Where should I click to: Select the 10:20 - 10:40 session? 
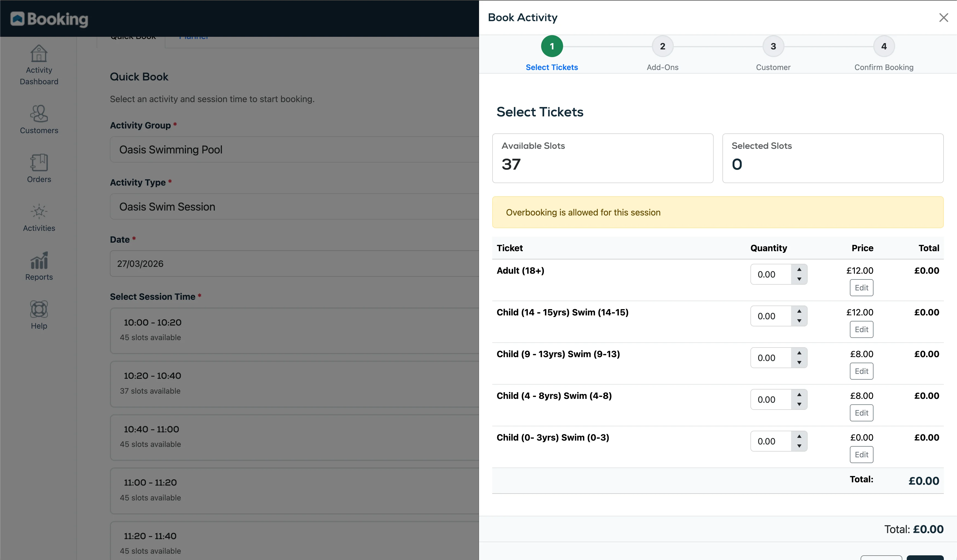coord(294,384)
